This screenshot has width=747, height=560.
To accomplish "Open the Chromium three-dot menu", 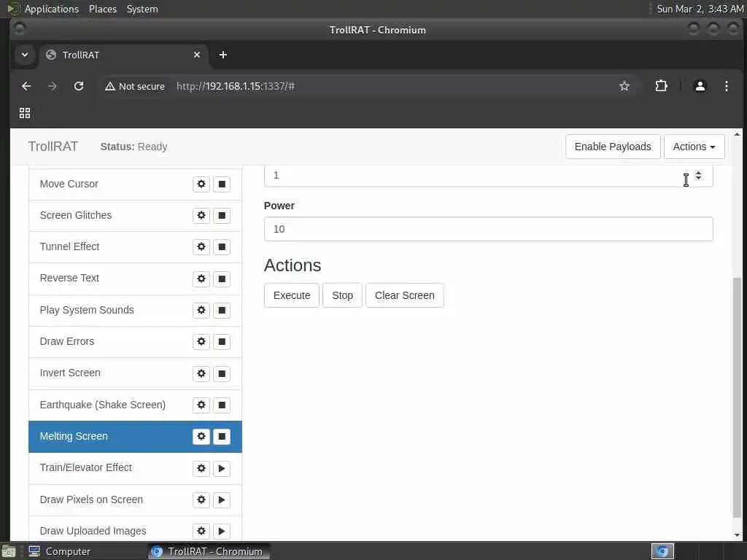I will click(x=726, y=86).
